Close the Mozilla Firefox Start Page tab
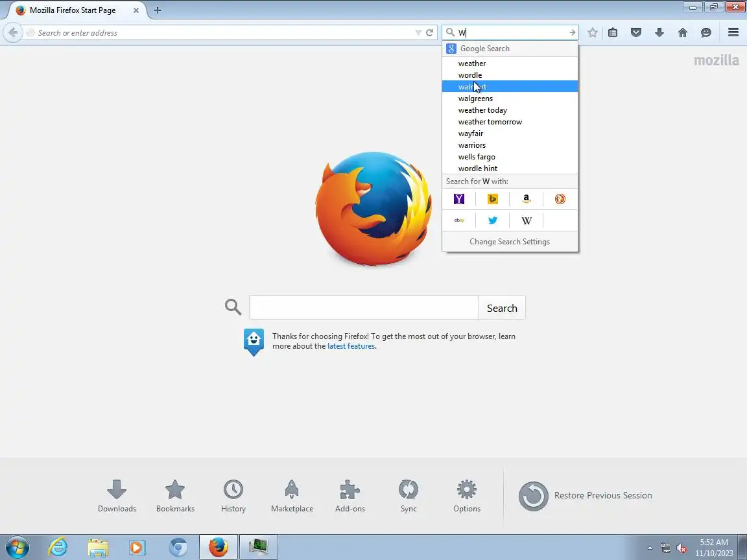This screenshot has width=747, height=560. [136, 10]
